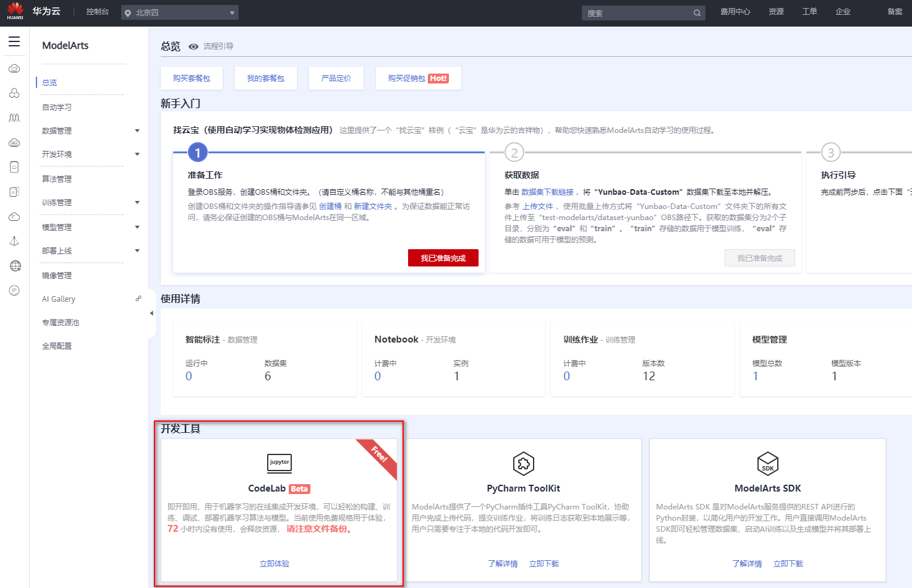Go to 控制台 in the top bar
The image size is (912, 588).
(x=97, y=12)
